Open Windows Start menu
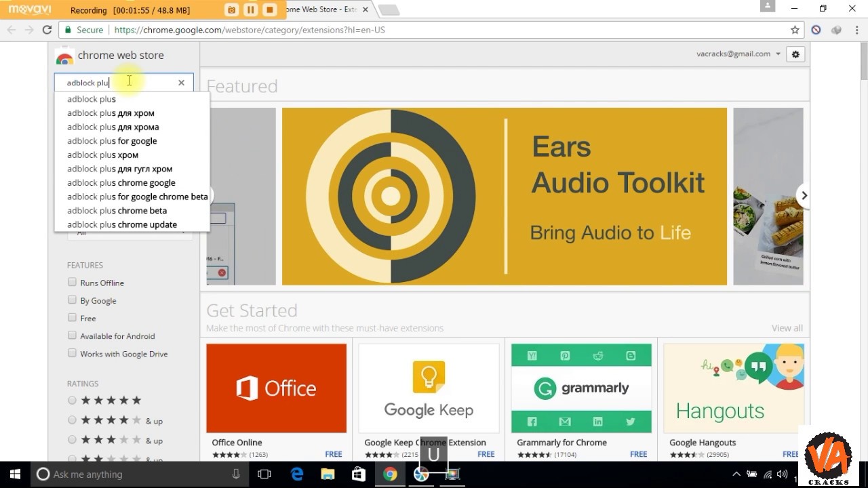 click(15, 474)
